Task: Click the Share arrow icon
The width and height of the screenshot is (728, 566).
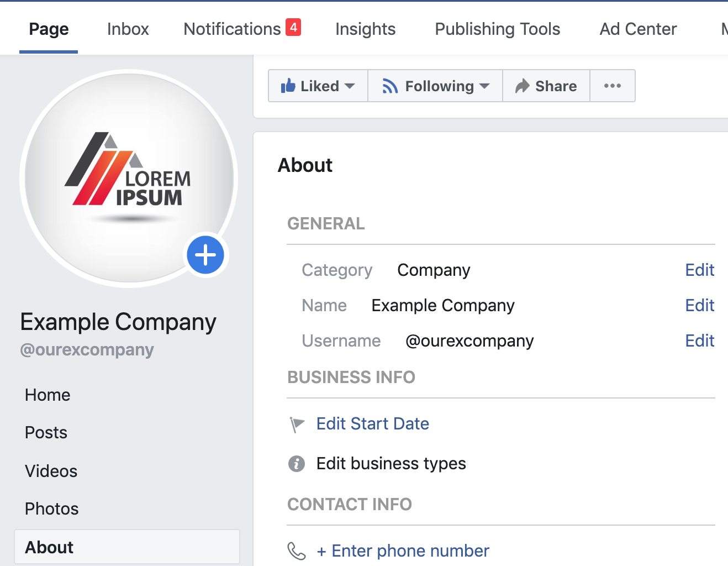Action: click(x=522, y=86)
